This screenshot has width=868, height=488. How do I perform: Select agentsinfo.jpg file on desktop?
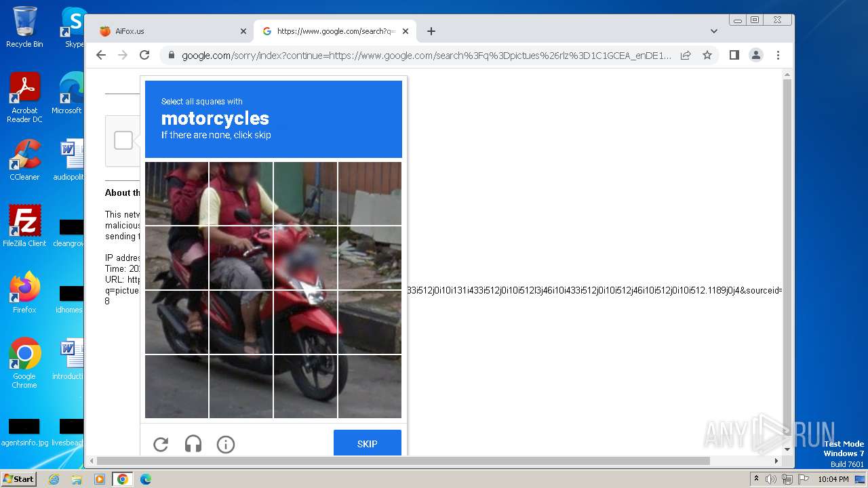[24, 432]
